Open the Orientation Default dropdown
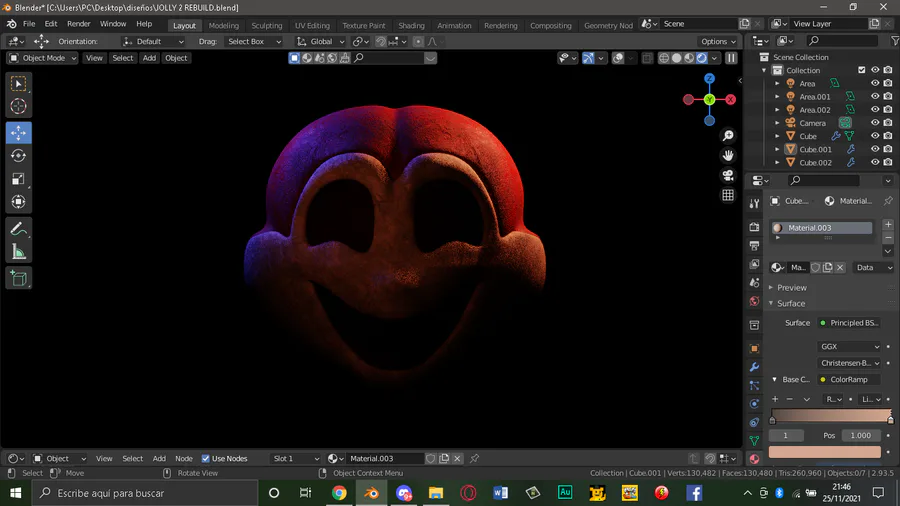The image size is (900, 506). click(x=153, y=41)
